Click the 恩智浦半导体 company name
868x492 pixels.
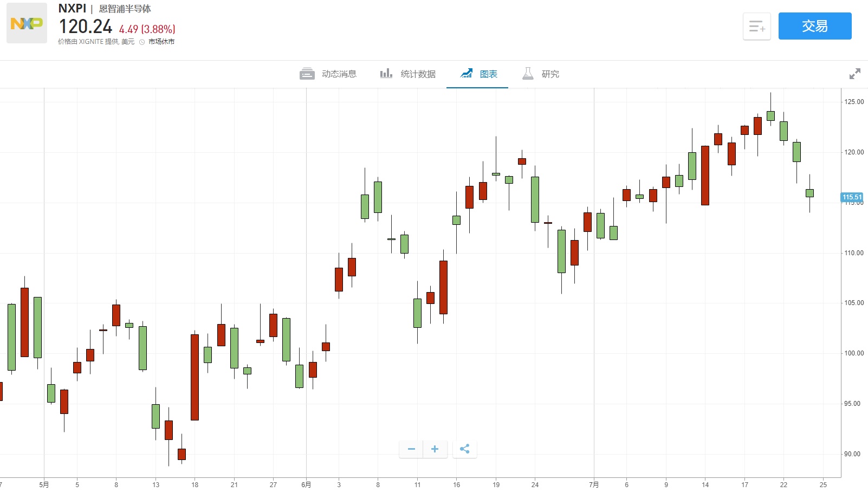point(125,9)
